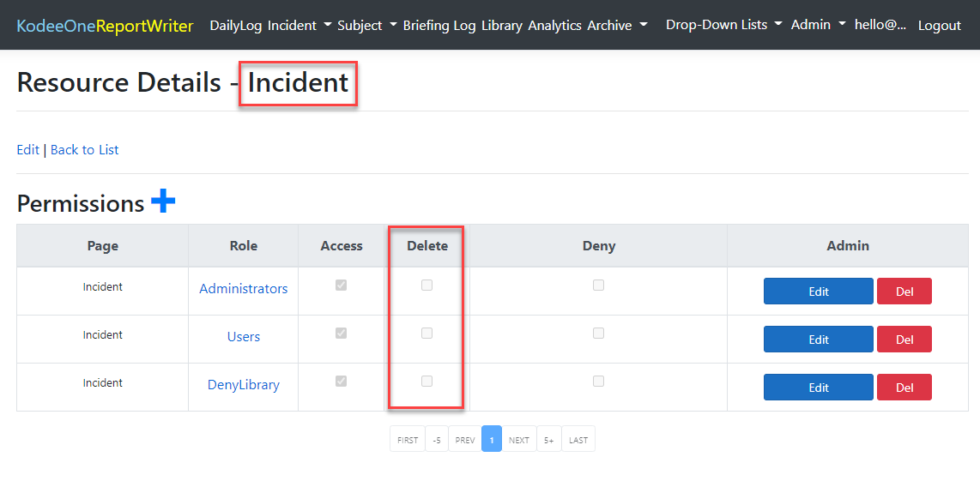Open the KodeeOneReportWriter home logo

[x=105, y=26]
